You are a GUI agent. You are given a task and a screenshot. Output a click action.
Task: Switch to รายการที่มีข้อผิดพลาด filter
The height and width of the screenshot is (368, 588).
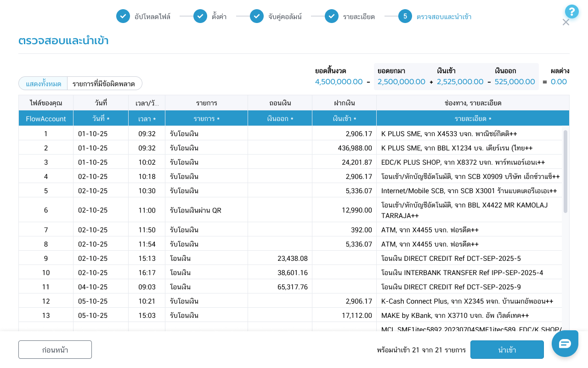coord(105,84)
